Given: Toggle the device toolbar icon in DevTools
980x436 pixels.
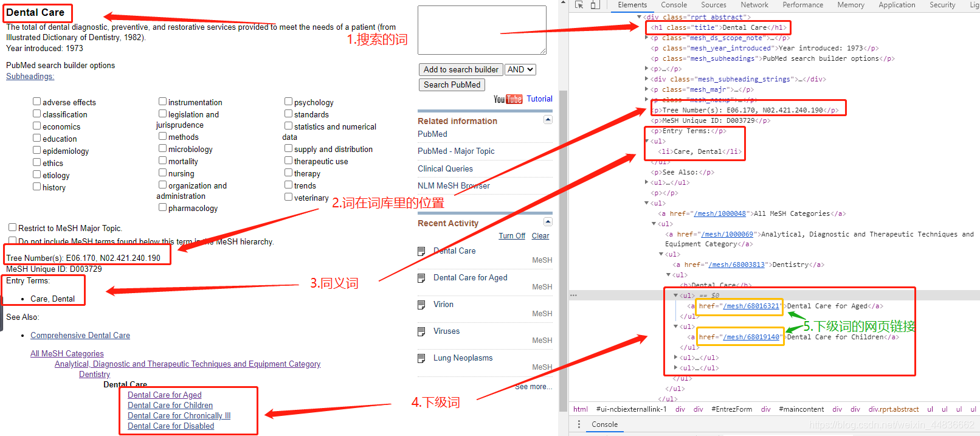Looking at the screenshot, I should point(595,5).
